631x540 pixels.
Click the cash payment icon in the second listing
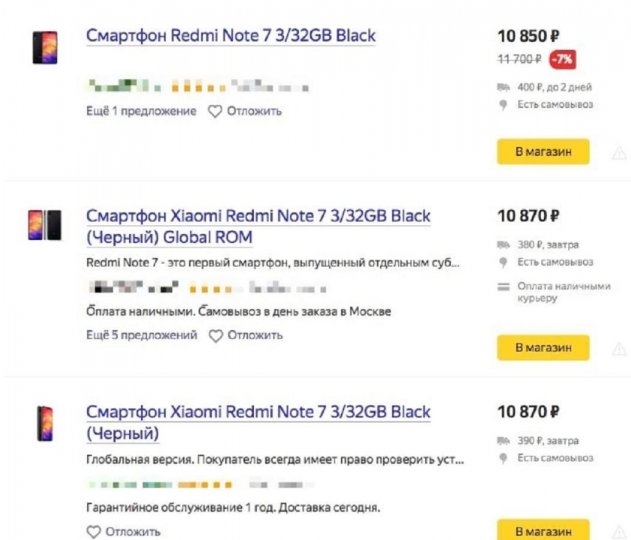click(503, 287)
